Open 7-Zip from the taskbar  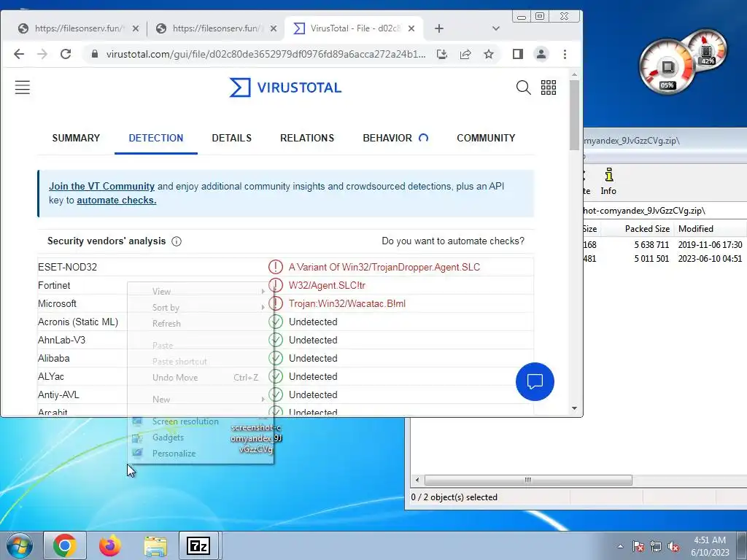[x=198, y=545]
